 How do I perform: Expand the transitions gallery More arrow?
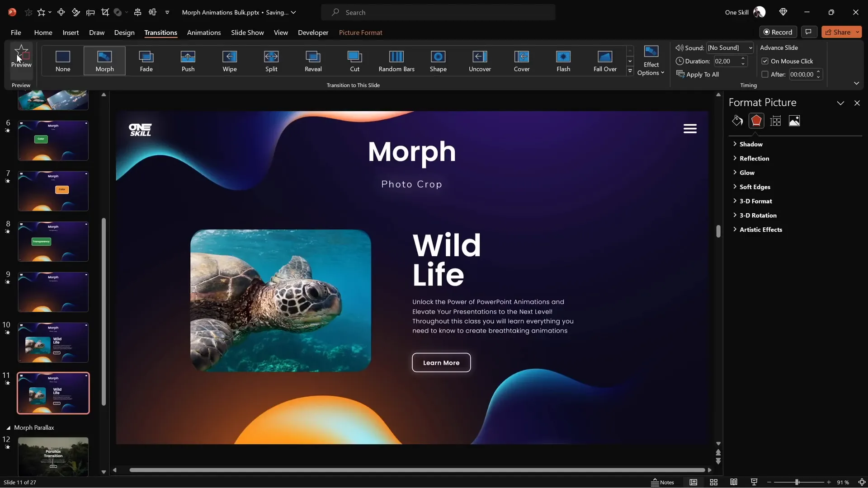(x=630, y=71)
